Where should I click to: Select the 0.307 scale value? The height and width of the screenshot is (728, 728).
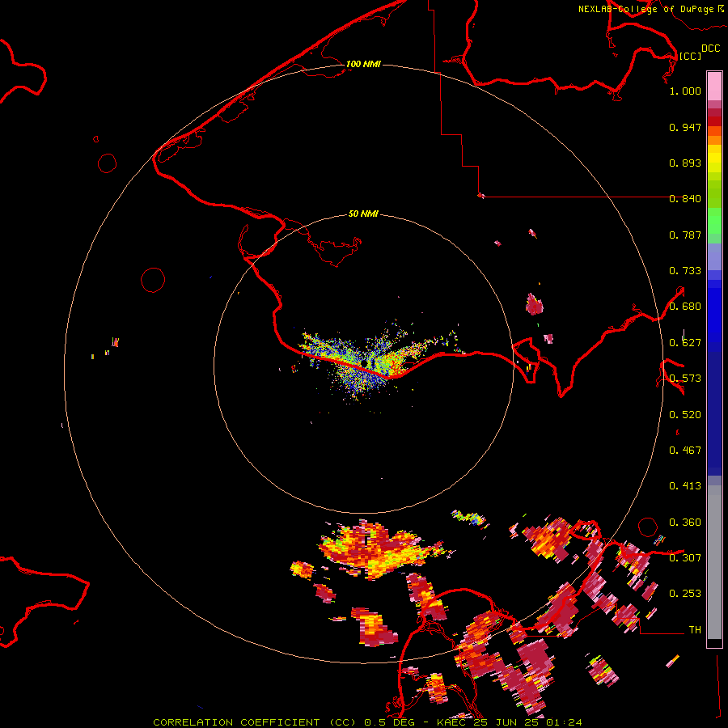pyautogui.click(x=685, y=558)
